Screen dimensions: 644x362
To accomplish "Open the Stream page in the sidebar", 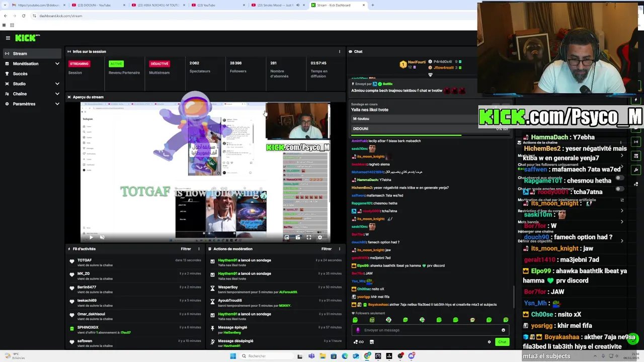I will pyautogui.click(x=31, y=53).
